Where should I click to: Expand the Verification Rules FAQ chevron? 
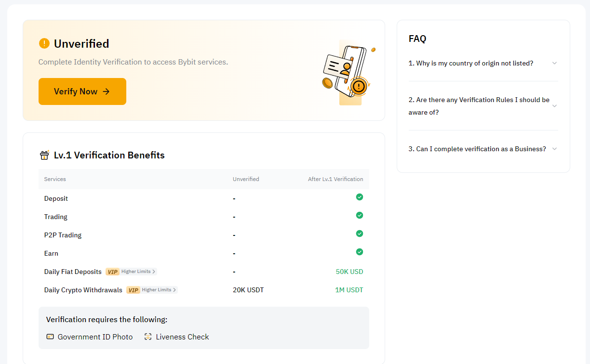pyautogui.click(x=554, y=106)
